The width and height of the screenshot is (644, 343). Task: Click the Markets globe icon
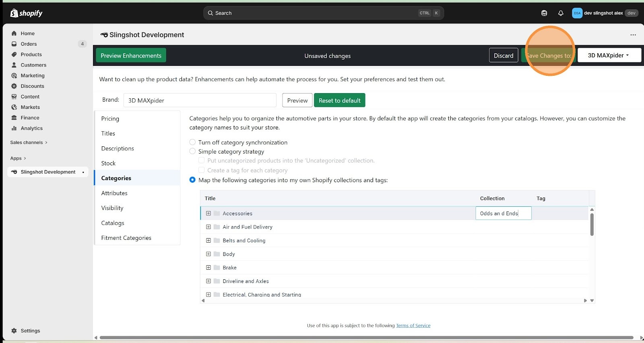(x=14, y=107)
